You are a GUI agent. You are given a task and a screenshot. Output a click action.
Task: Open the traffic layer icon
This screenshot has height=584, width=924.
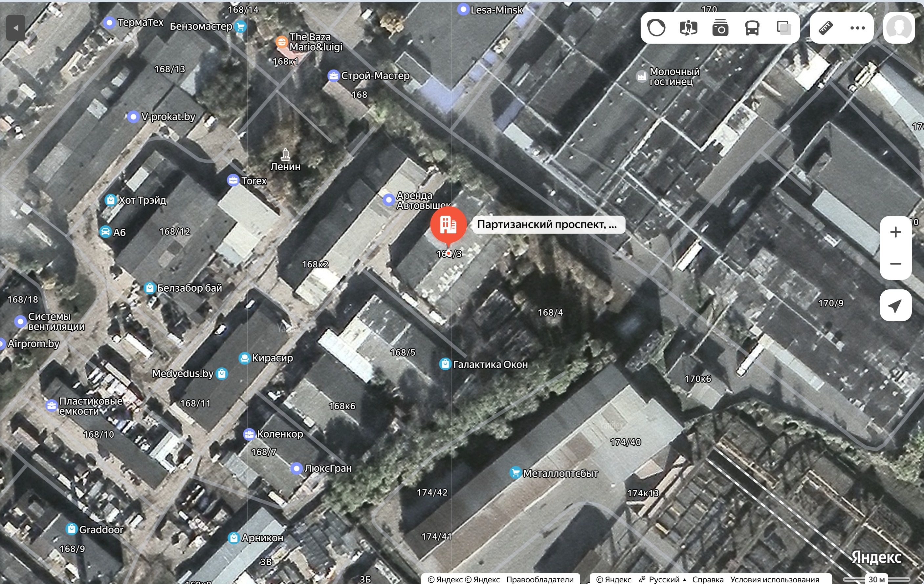[x=656, y=28]
